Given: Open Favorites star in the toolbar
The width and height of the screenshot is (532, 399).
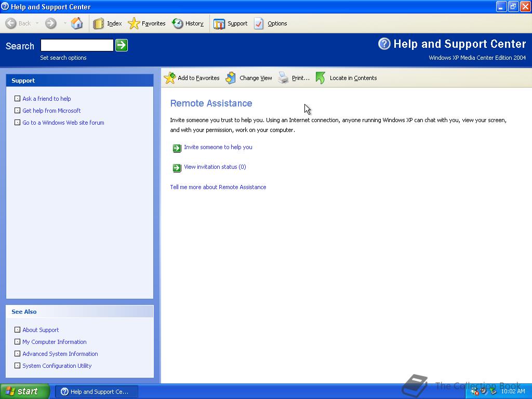Looking at the screenshot, I should [x=134, y=23].
